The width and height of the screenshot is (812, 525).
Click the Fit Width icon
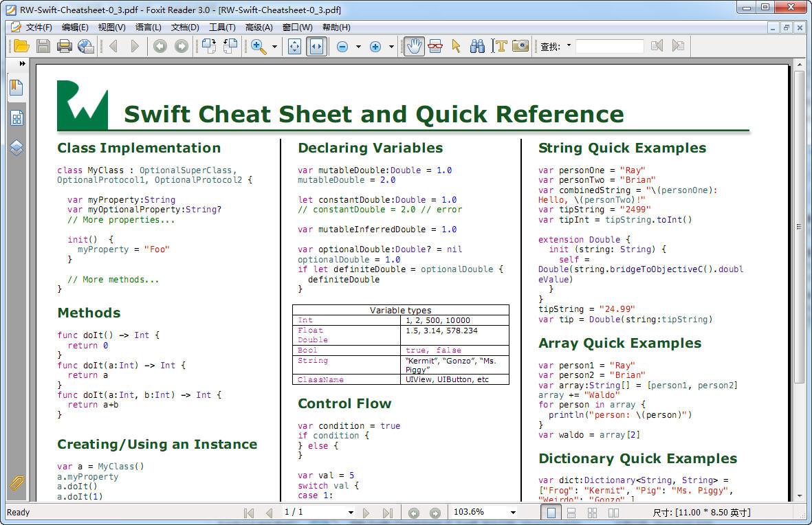(x=316, y=46)
